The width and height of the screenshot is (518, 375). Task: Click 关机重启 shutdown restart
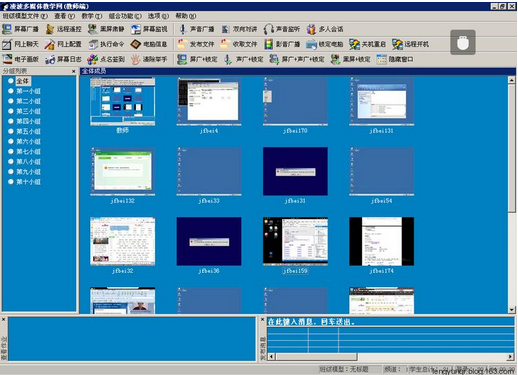[x=368, y=44]
